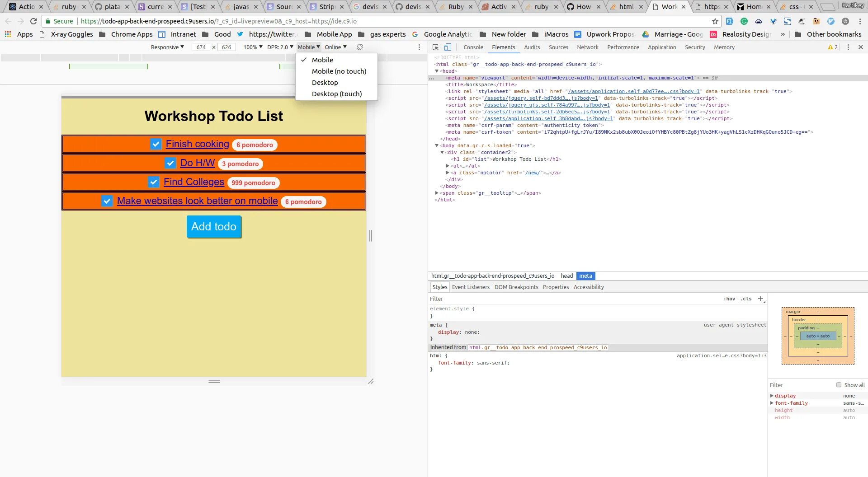Viewport: 868px width, 477px height.
Task: Click the Add todo button
Action: (x=214, y=226)
